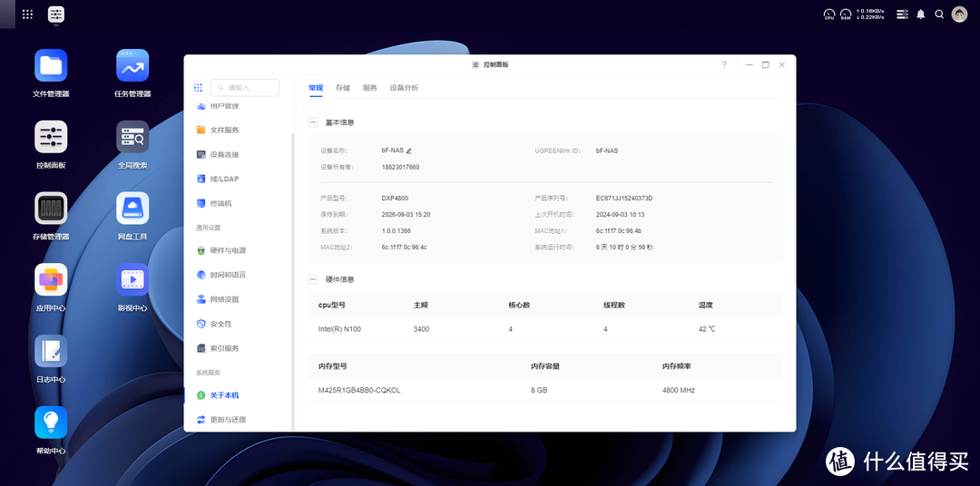Focus the control panel search field
Screen dimensions: 980x486
click(x=245, y=88)
